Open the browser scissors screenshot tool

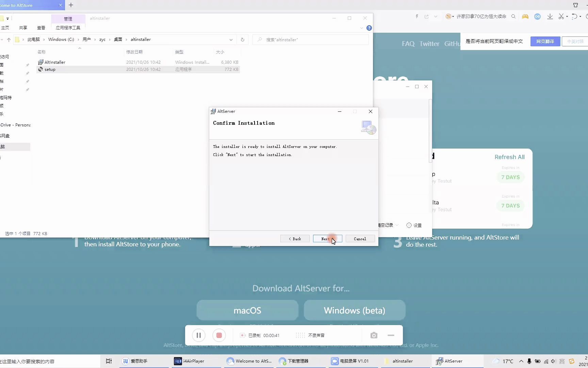(561, 16)
